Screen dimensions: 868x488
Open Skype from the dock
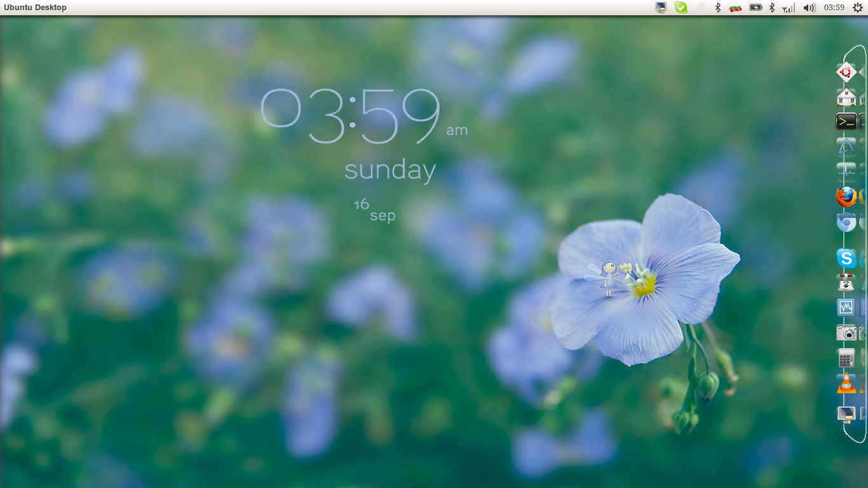click(846, 258)
